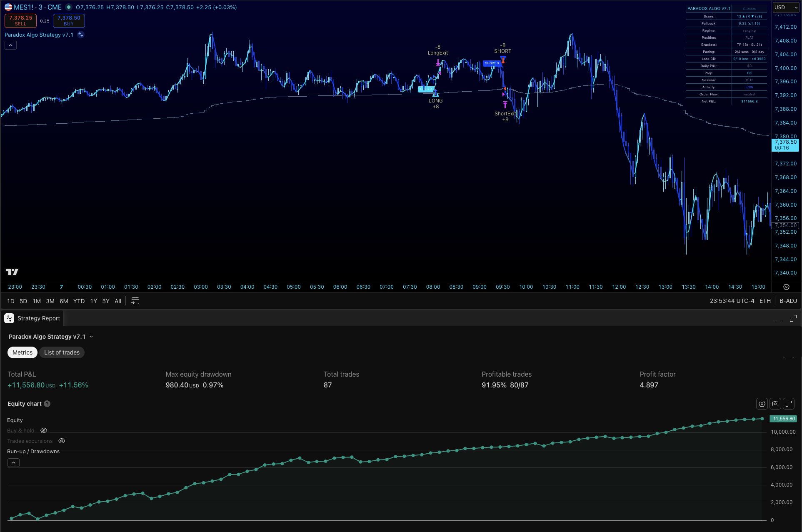The width and height of the screenshot is (802, 532).
Task: Select the All time range
Action: point(118,301)
